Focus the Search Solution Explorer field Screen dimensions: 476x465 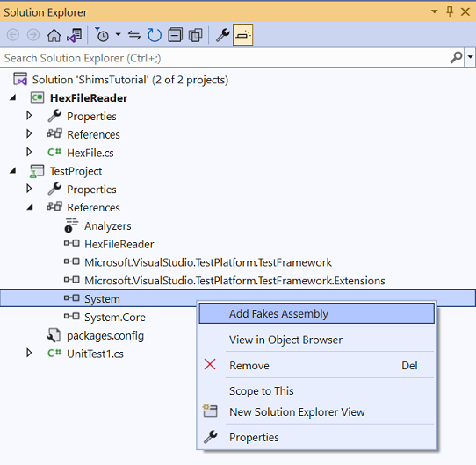[x=225, y=58]
